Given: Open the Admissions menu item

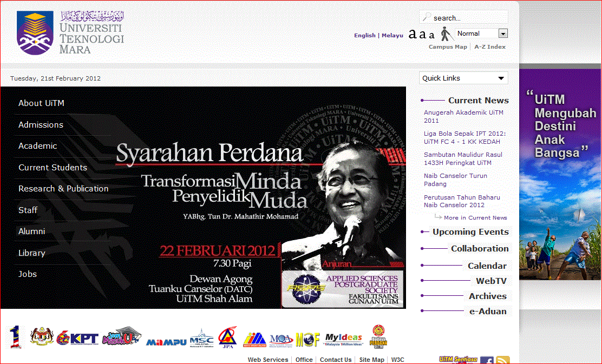Looking at the screenshot, I should pyautogui.click(x=41, y=124).
